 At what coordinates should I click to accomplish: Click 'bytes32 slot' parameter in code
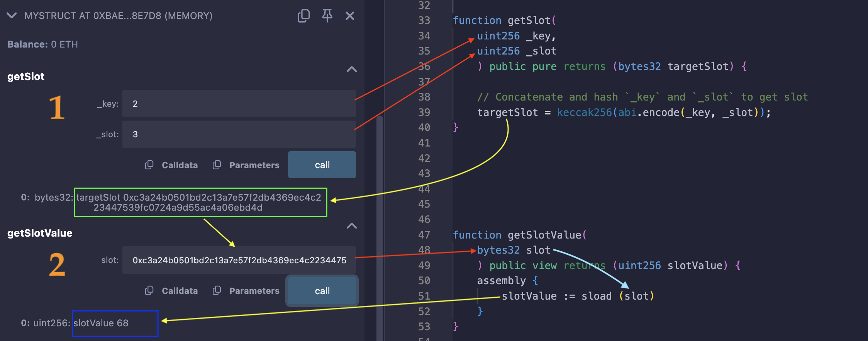click(x=514, y=250)
